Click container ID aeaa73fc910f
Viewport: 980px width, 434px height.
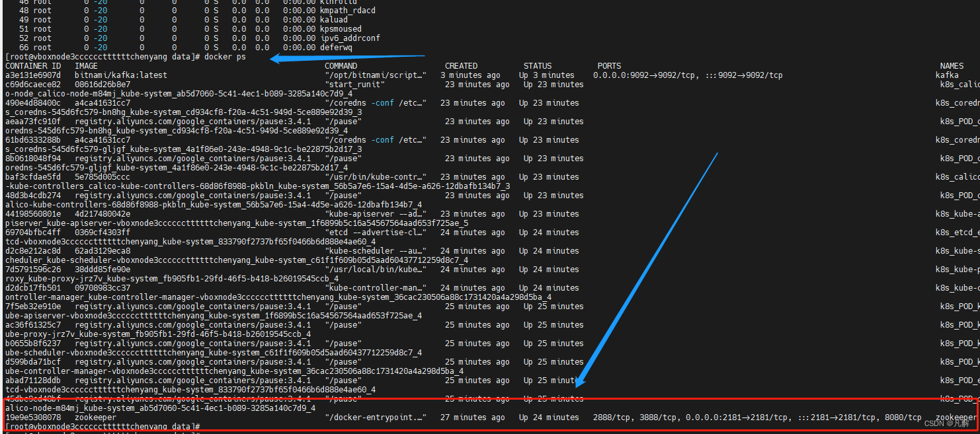(x=32, y=122)
